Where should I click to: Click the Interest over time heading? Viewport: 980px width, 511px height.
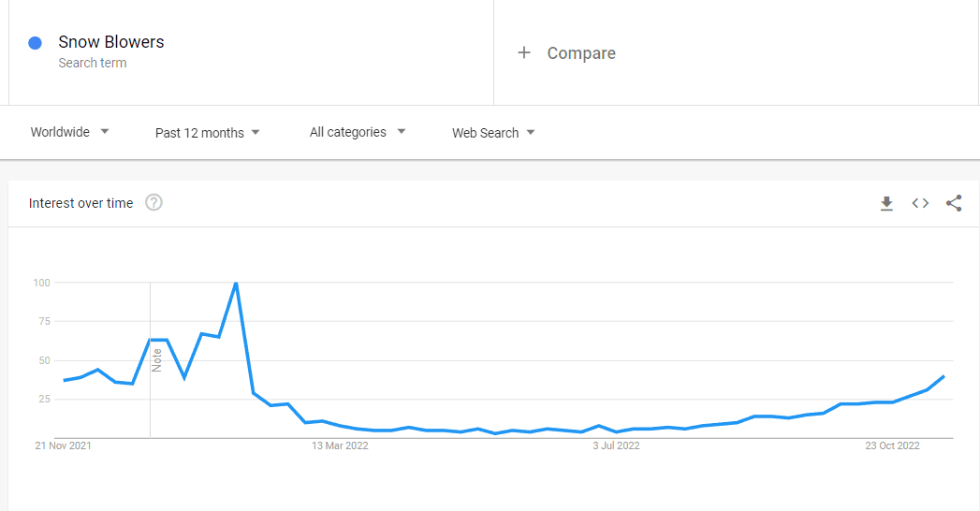click(x=80, y=203)
